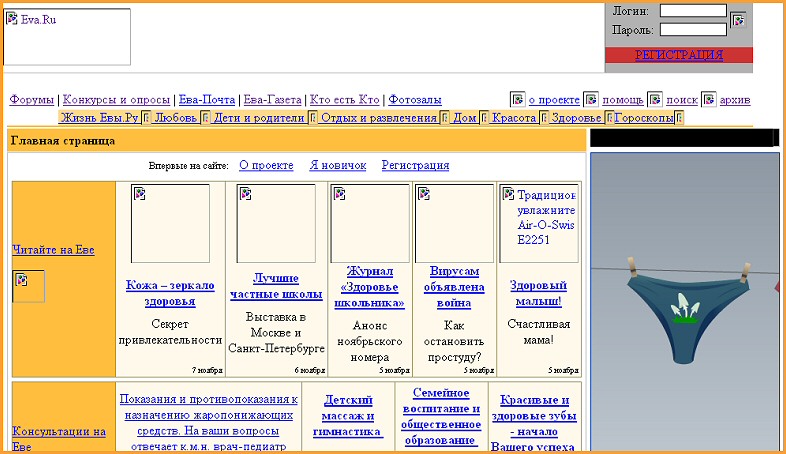Switch to the 'Дети и родители' tab
The image size is (786, 454).
(258, 118)
